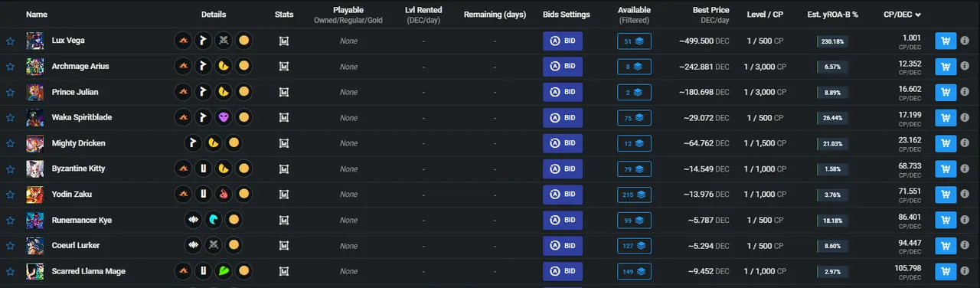Place BID on Runemancer Kye

coord(563,220)
